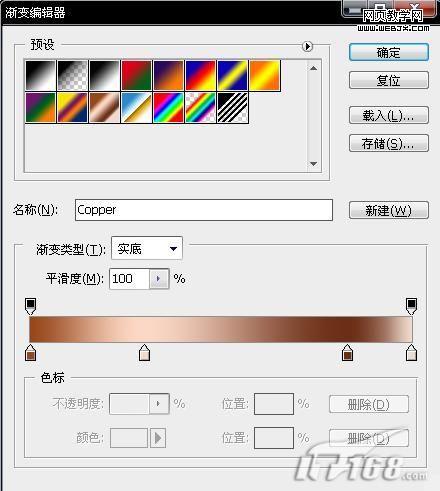Viewport: 440px width, 491px height.
Task: Select the right opacity stop above gradient bar
Action: coord(411,306)
